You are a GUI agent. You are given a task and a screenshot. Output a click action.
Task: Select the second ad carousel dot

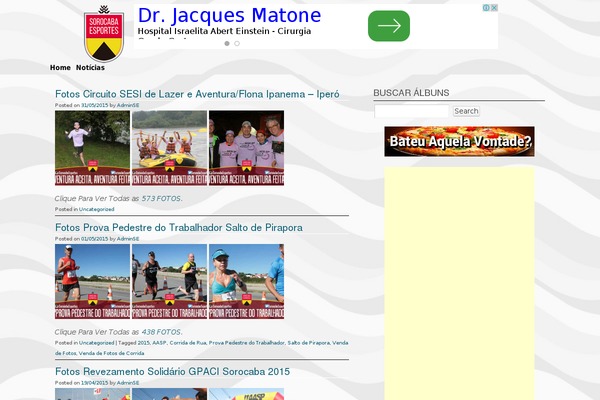pyautogui.click(x=237, y=44)
